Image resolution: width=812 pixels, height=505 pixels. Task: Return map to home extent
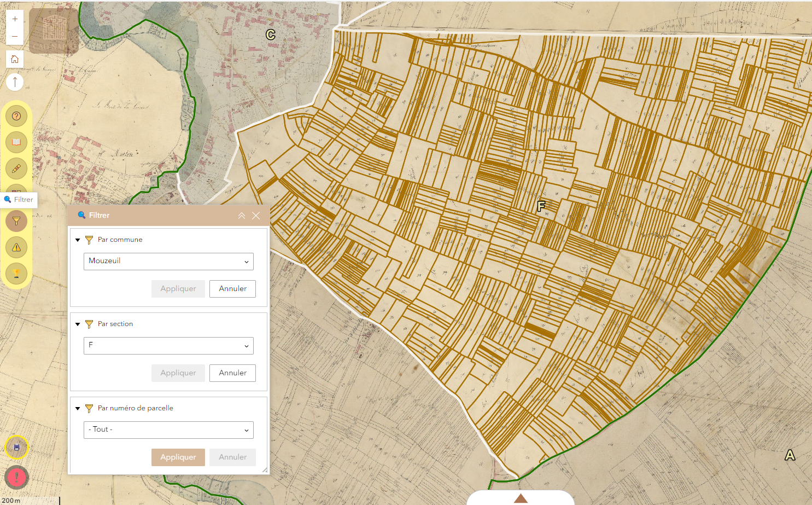15,59
